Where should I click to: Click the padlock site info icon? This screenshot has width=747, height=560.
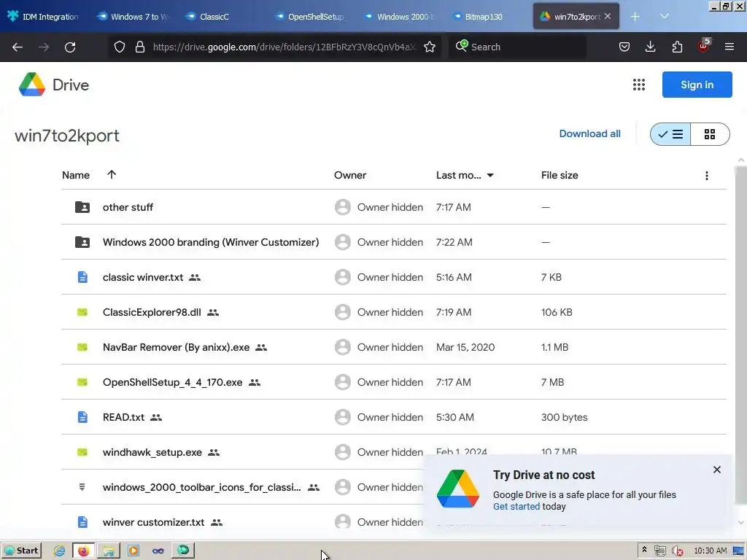coord(139,47)
